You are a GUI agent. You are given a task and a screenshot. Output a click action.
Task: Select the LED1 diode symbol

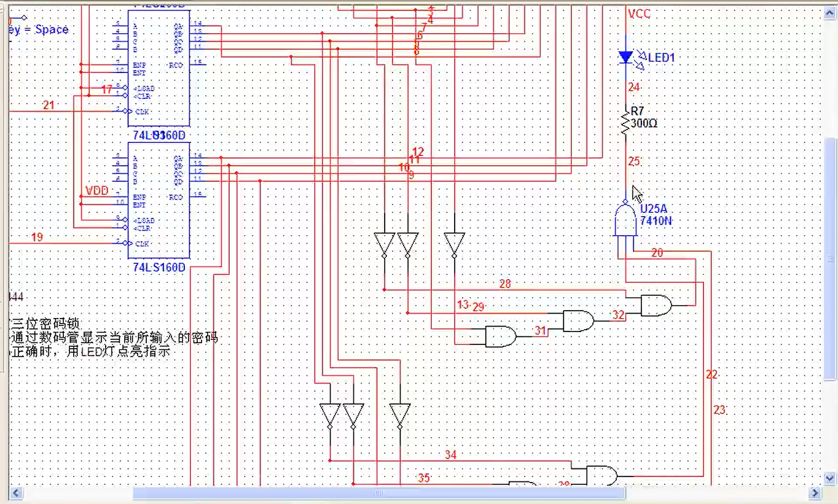tap(626, 57)
